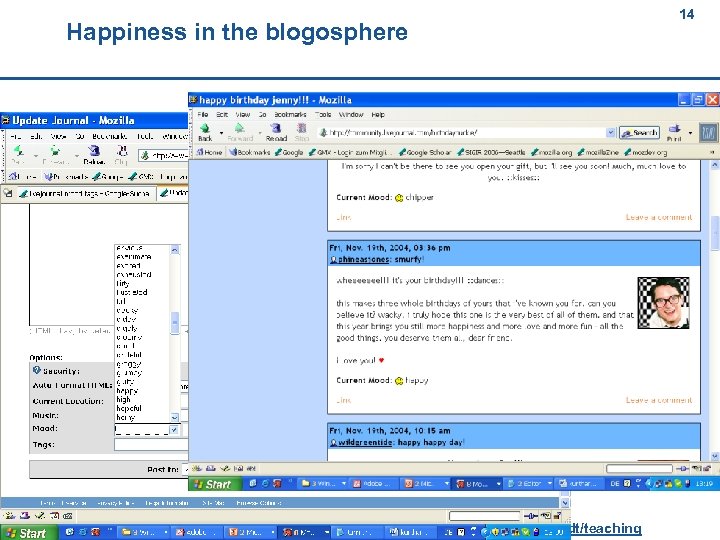Click Leave a comment under happy post
This screenshot has width=720, height=540.
point(658,400)
